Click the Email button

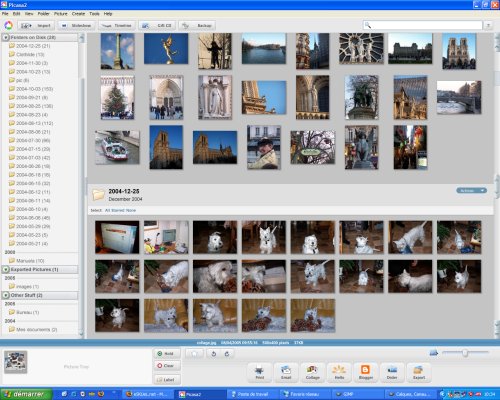(x=286, y=372)
